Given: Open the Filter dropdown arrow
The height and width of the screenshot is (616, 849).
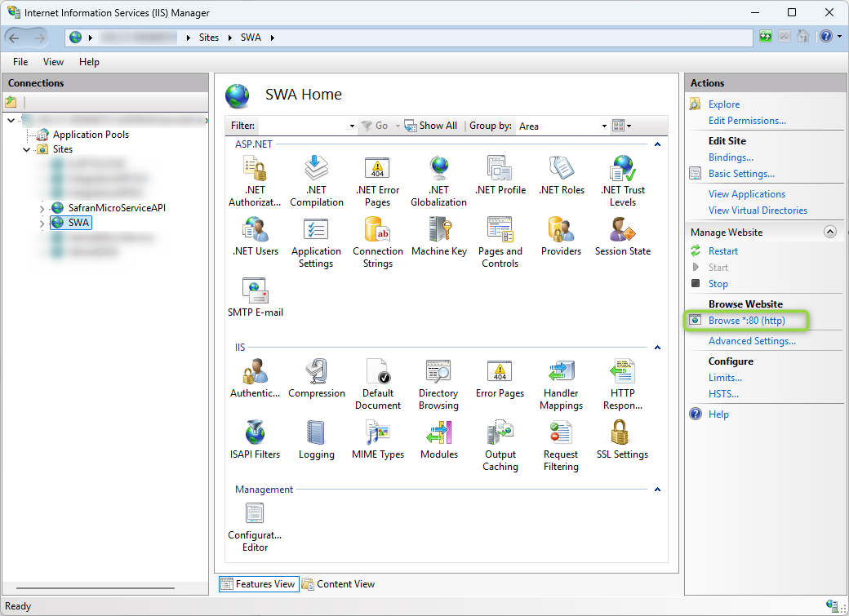Looking at the screenshot, I should tap(352, 126).
